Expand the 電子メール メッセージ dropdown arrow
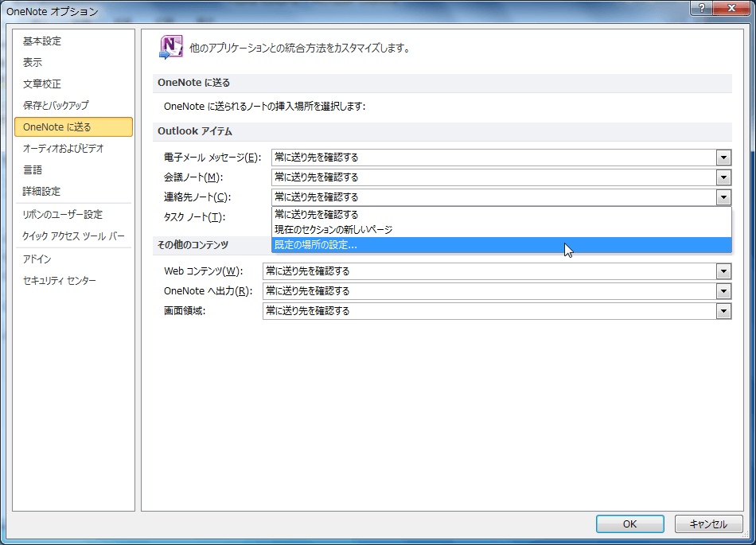Viewport: 756px width, 545px height. coord(723,158)
